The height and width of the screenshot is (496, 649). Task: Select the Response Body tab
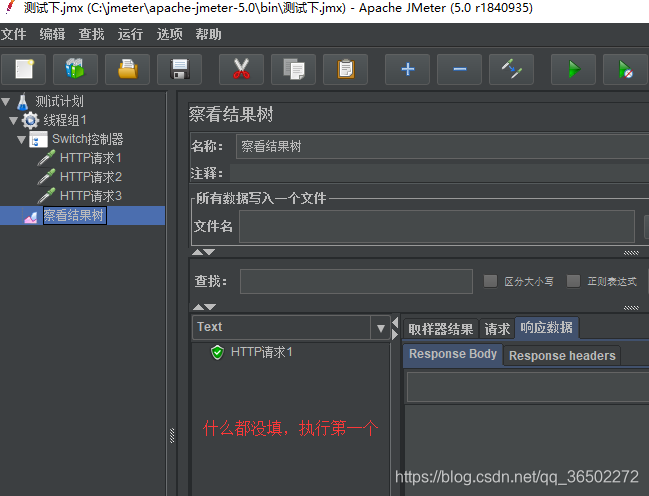(453, 354)
